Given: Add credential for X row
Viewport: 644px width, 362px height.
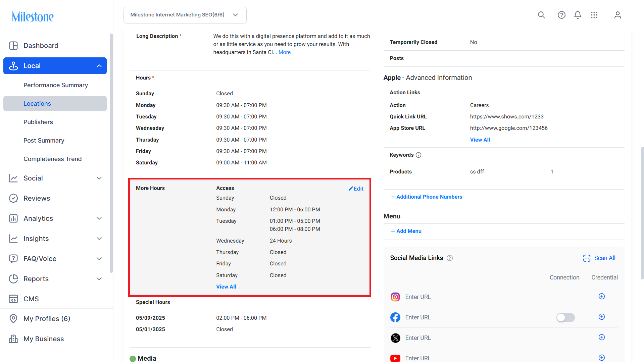Looking at the screenshot, I should click(x=602, y=337).
